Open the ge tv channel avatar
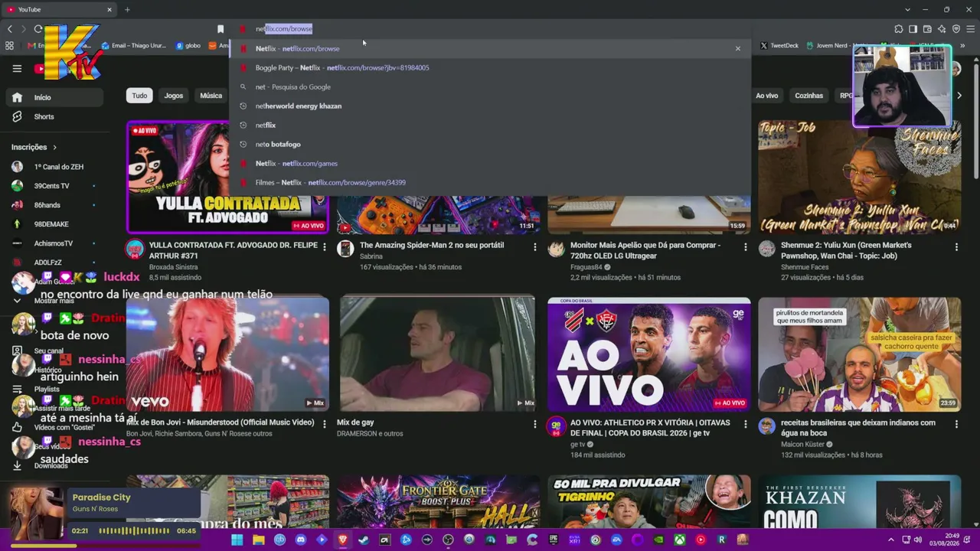The width and height of the screenshot is (980, 551). click(x=557, y=426)
